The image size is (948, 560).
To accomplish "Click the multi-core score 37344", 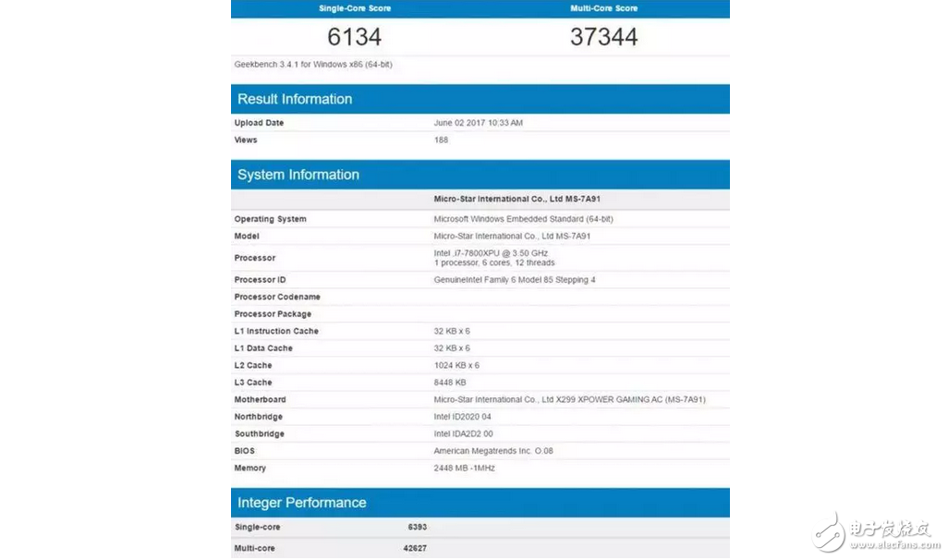I will tap(604, 37).
